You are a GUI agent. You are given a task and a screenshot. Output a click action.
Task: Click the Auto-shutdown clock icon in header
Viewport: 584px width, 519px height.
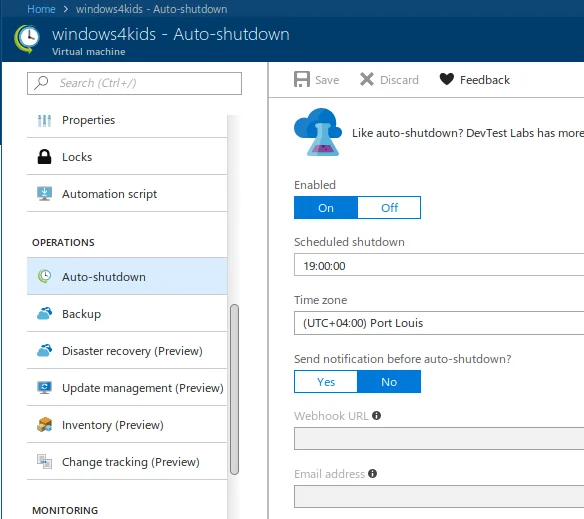(x=27, y=39)
